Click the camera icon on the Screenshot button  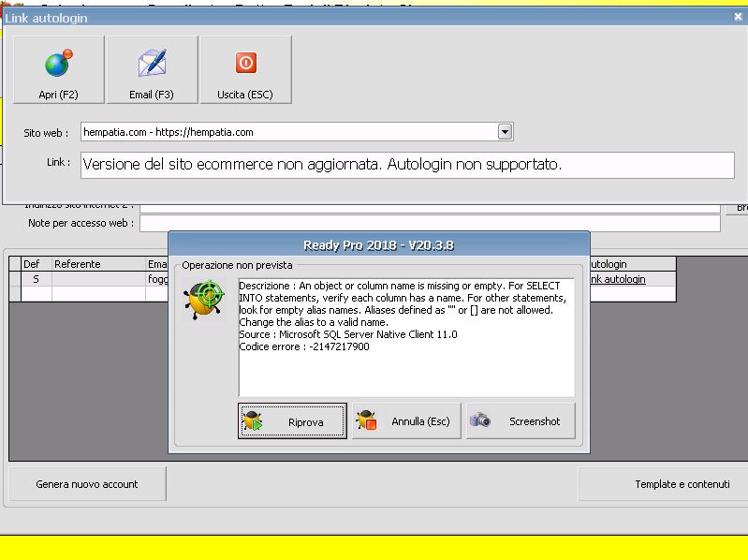tap(480, 420)
